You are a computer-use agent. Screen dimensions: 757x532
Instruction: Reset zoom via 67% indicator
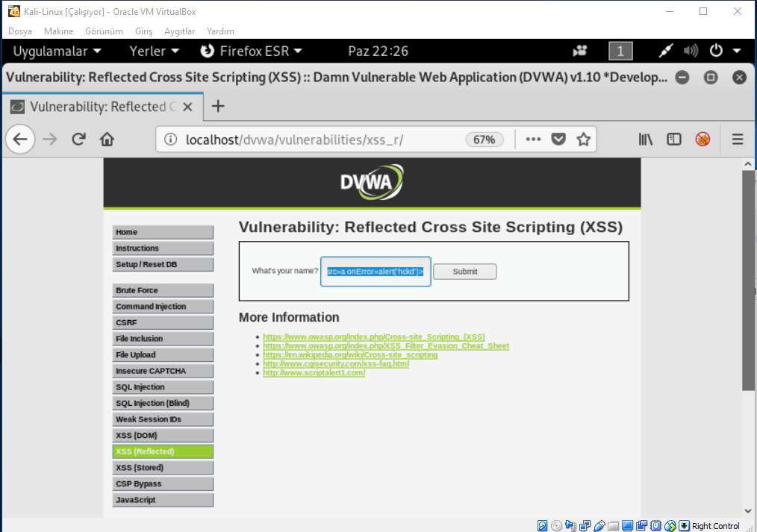[485, 140]
